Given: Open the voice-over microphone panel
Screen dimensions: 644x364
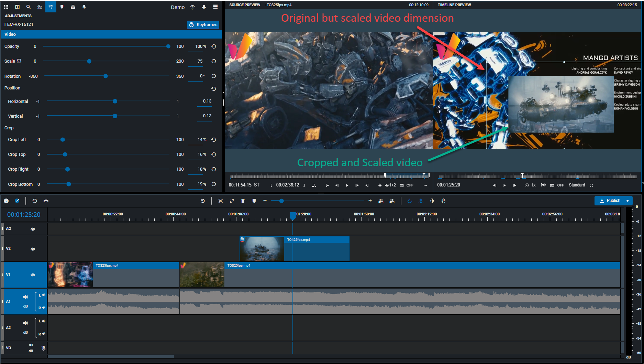Looking at the screenshot, I should pos(84,7).
